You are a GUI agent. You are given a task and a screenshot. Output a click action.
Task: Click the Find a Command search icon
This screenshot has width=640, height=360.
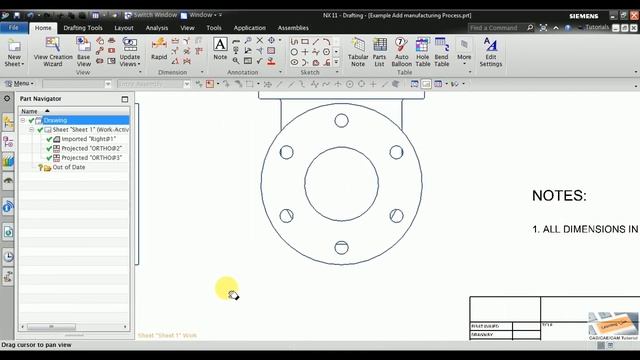(530, 28)
